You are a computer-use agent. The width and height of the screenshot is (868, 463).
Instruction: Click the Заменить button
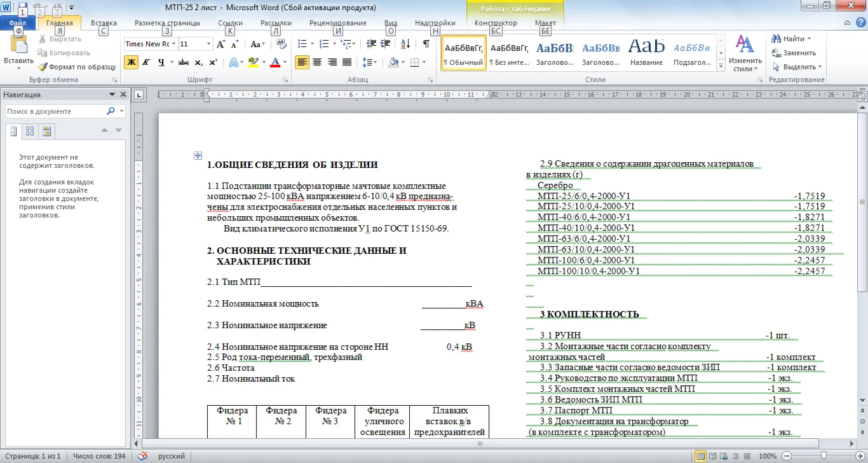(794, 53)
